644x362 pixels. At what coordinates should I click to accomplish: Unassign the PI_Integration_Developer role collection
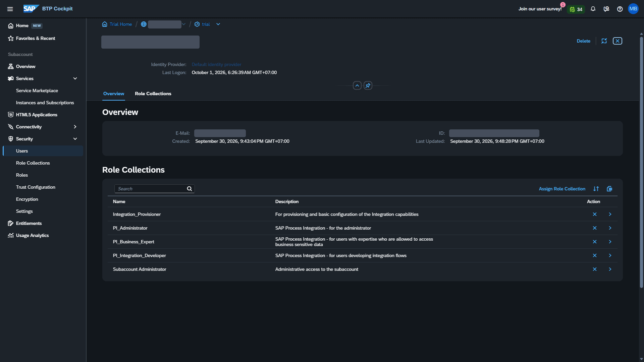595,255
